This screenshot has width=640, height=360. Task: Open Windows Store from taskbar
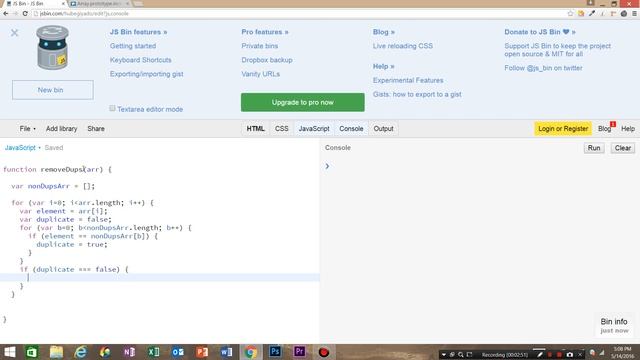coord(32,352)
